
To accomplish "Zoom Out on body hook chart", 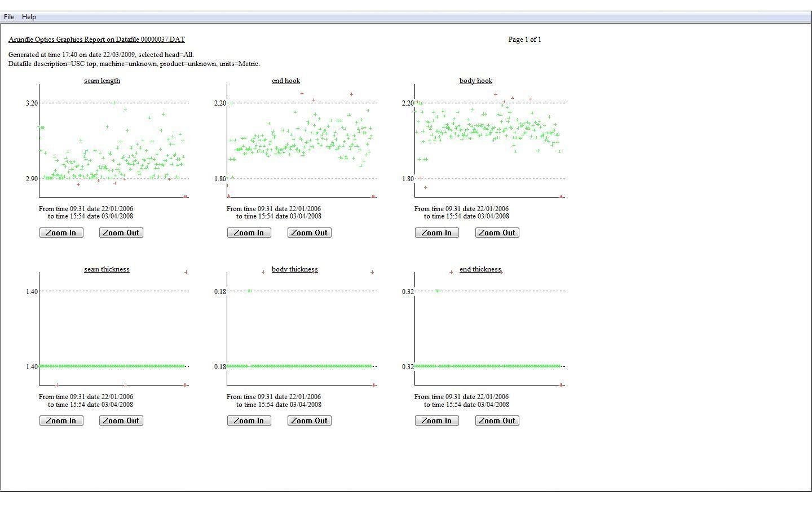I will 497,233.
